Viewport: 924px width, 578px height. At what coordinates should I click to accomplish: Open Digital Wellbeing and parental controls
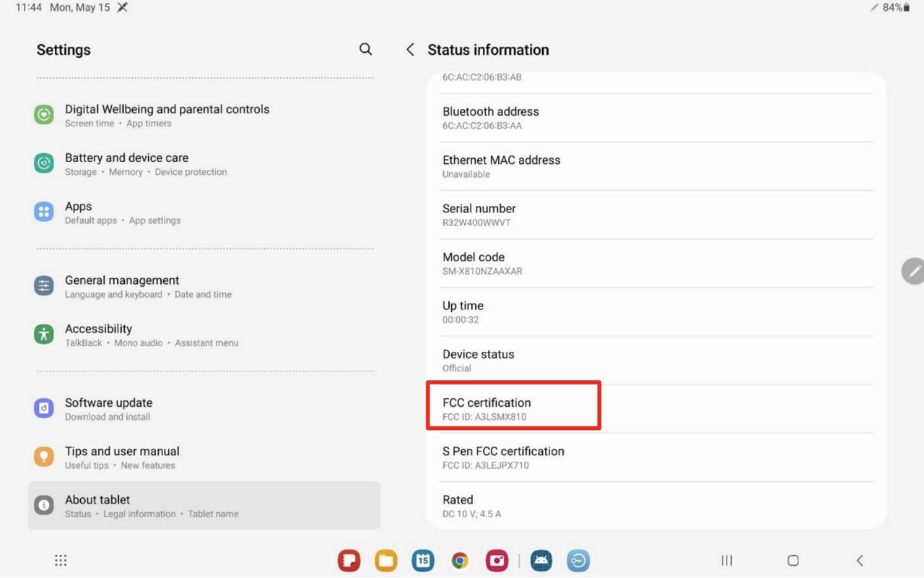coord(167,116)
